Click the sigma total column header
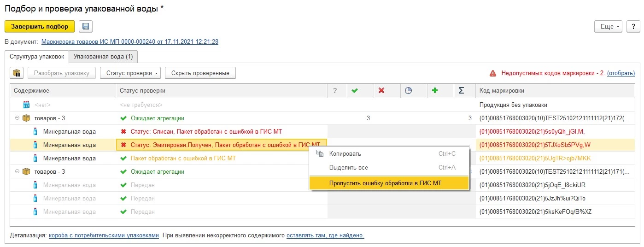 click(461, 91)
